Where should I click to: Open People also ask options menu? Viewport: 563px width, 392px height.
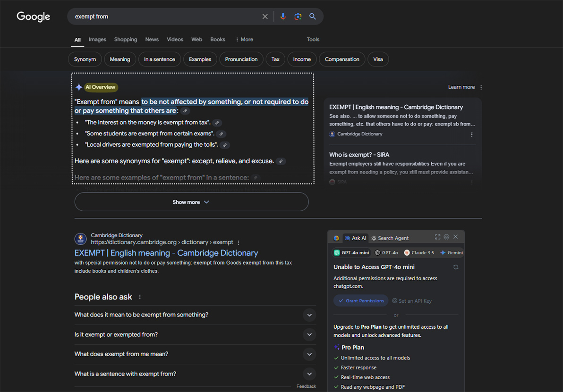tap(140, 297)
